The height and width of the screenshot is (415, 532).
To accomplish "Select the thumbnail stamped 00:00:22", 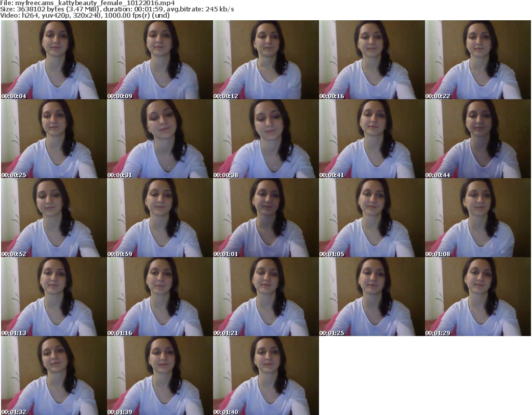I will coord(478,60).
